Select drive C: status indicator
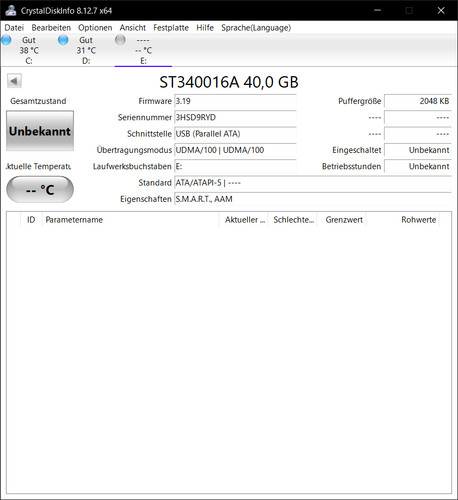The height and width of the screenshot is (500, 458). [6, 40]
